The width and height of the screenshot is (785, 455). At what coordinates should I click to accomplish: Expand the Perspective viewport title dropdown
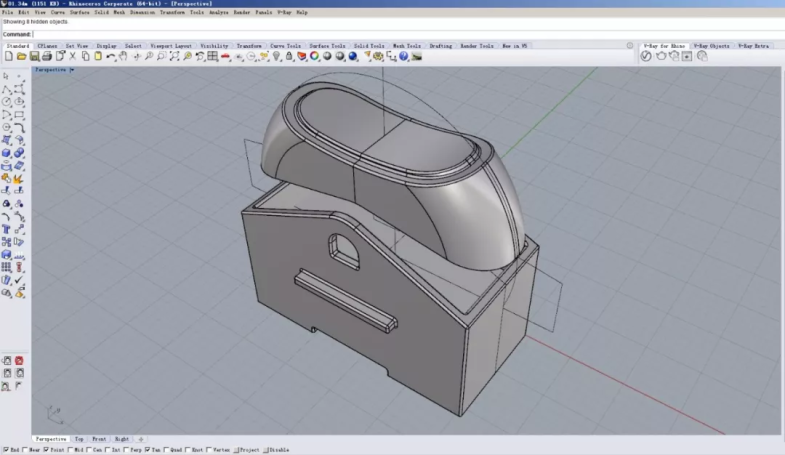(x=72, y=70)
